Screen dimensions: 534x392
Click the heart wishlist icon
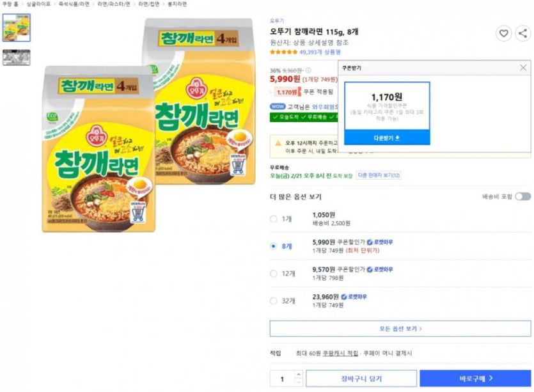point(504,34)
